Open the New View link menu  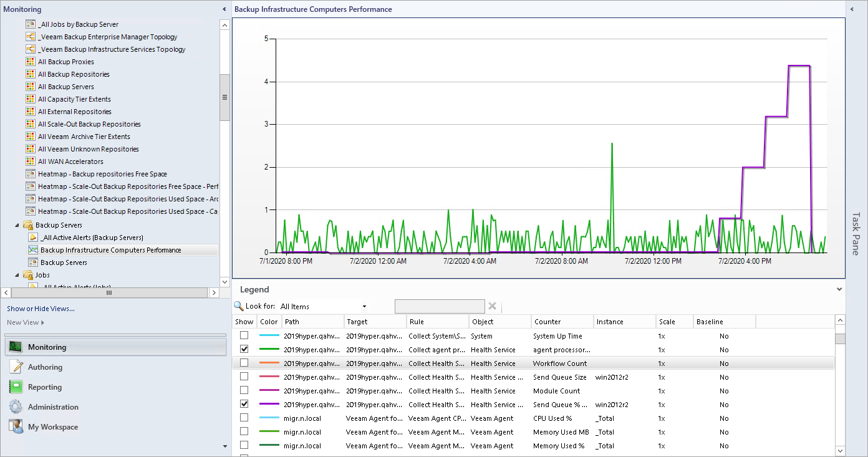[26, 322]
